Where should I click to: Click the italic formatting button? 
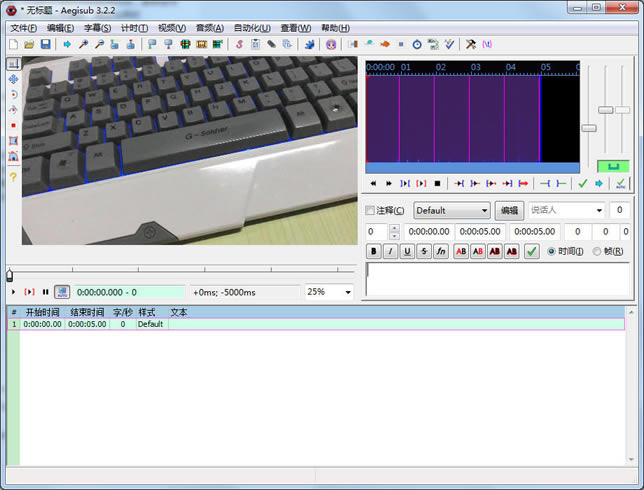(390, 251)
